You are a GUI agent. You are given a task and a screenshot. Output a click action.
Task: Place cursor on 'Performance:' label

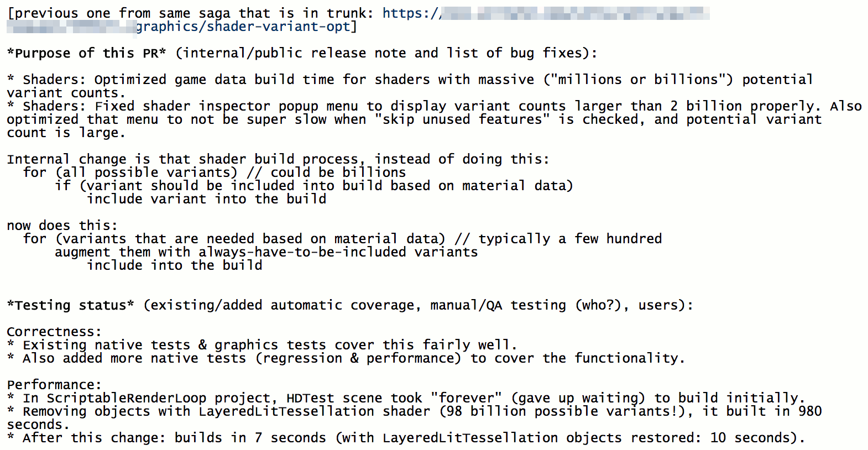click(54, 385)
